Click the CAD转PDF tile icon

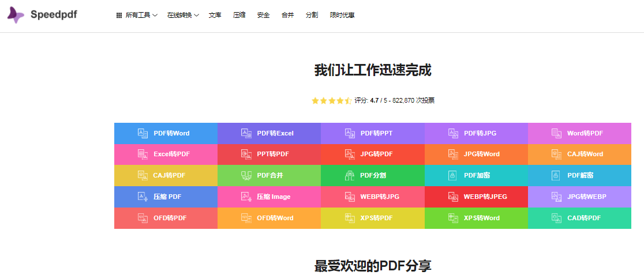click(556, 218)
